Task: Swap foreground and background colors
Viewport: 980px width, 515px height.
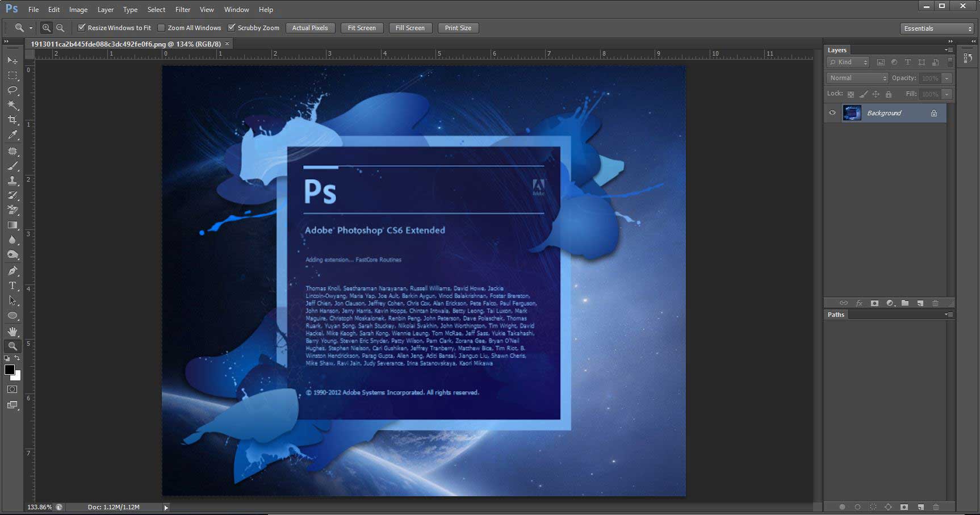Action: (x=18, y=358)
